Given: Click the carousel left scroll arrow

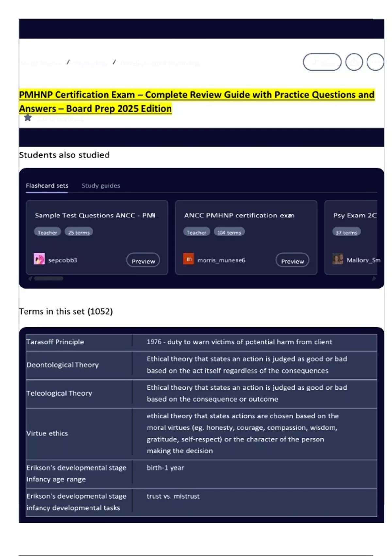Looking at the screenshot, I should (x=30, y=279).
